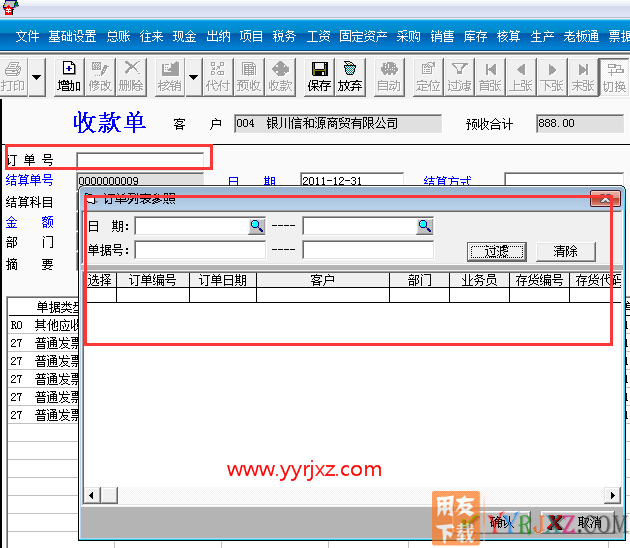The width and height of the screenshot is (630, 548).
Task: Click the 切换 switch toolbar icon
Action: (x=614, y=77)
